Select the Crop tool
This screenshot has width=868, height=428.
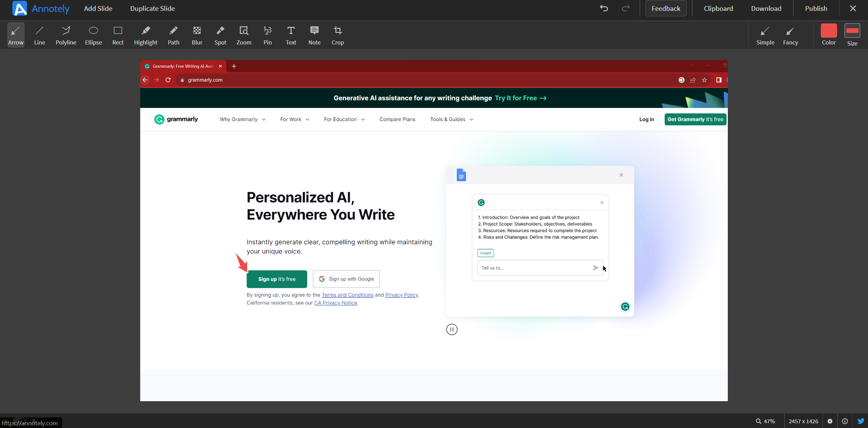pyautogui.click(x=338, y=35)
